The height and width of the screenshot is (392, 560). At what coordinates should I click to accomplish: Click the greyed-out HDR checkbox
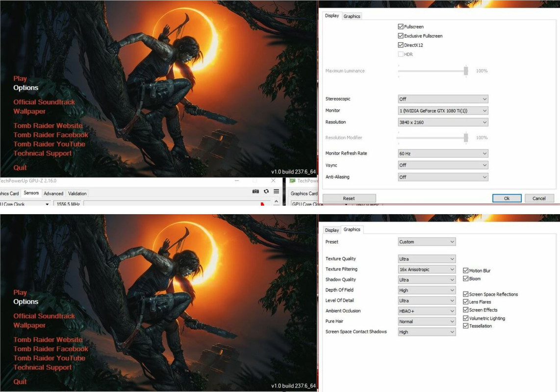401,54
